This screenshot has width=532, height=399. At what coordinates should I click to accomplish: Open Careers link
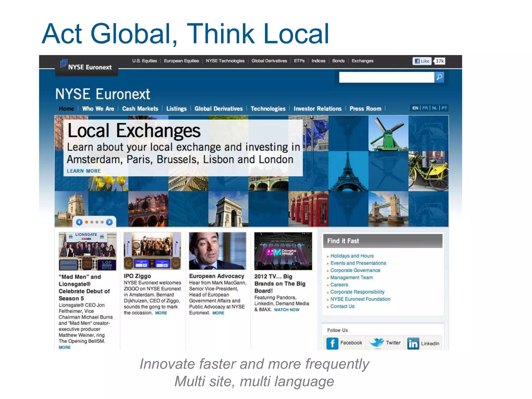339,285
